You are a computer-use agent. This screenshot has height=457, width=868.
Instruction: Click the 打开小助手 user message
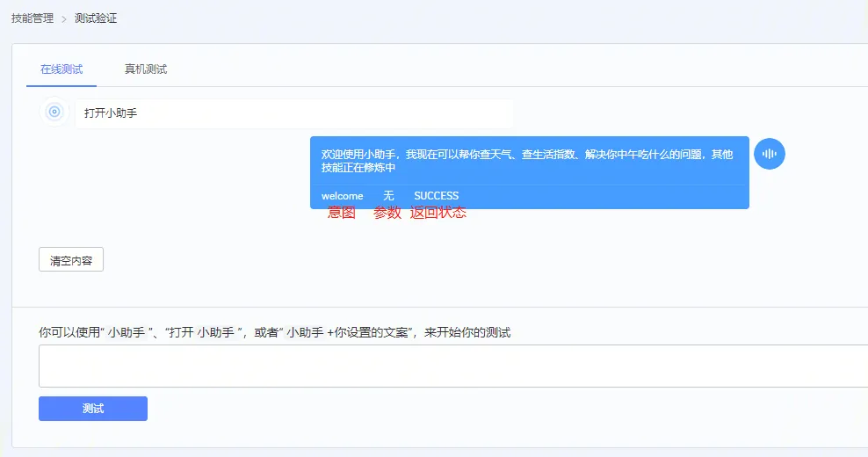[111, 113]
